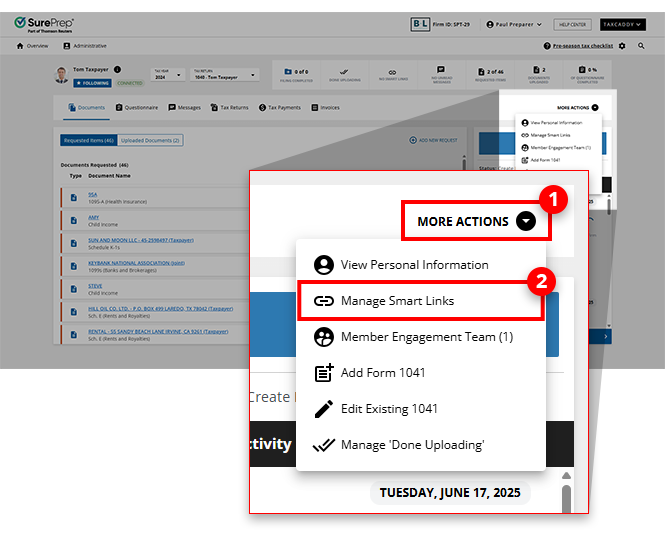Click the scrollbar thumb in enlarged callout
The width and height of the screenshot is (665, 537).
click(566, 499)
